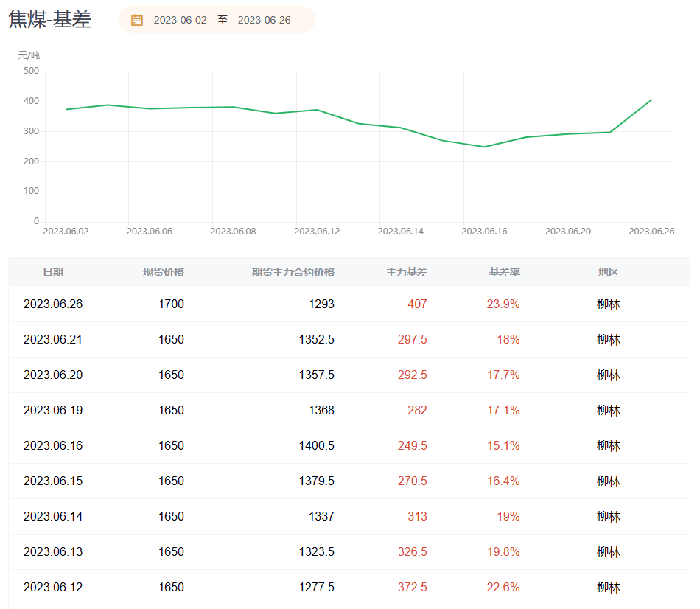Click basis value 270.5
Viewport: 700px width, 609px height.
413,481
